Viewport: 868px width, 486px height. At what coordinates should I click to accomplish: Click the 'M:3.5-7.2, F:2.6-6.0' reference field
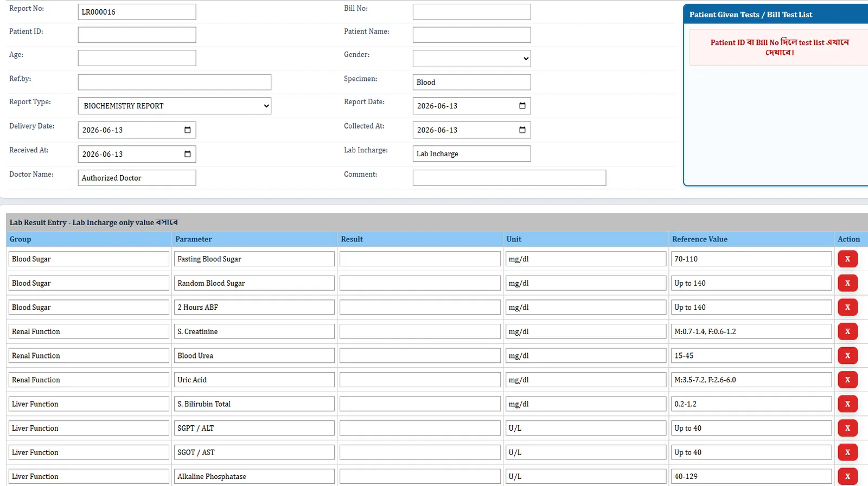point(751,380)
